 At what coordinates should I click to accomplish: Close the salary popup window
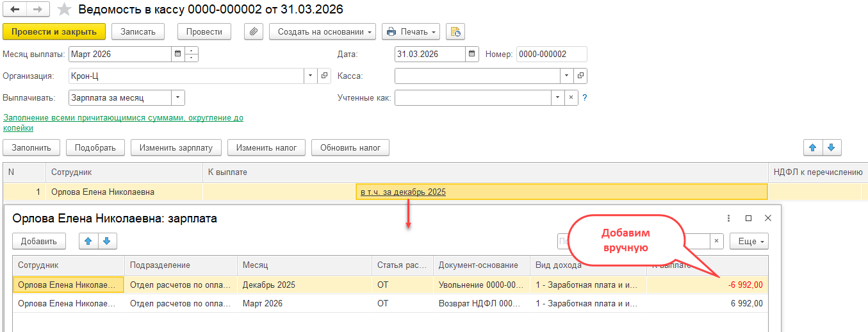tap(768, 218)
